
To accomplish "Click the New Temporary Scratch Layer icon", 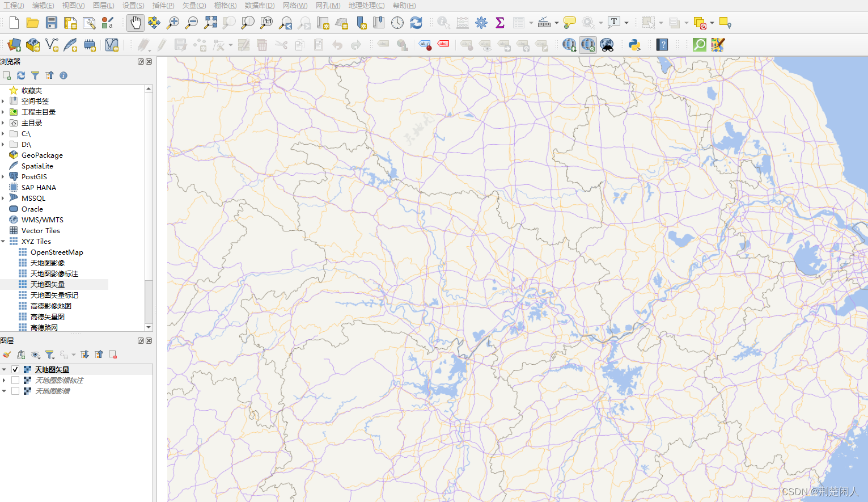I will click(x=90, y=45).
